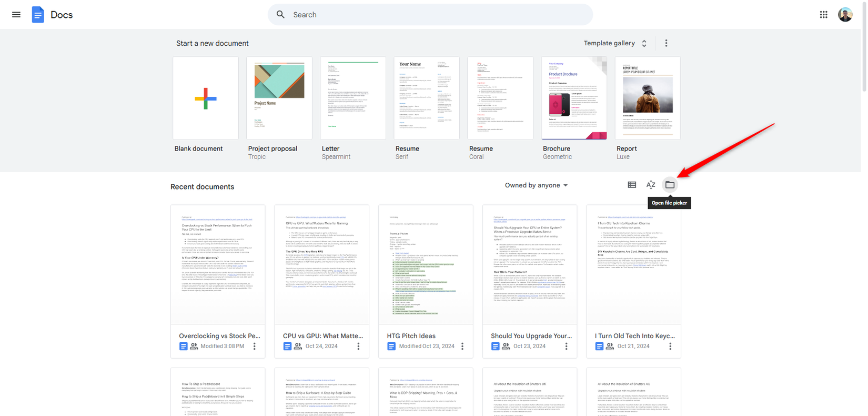Choose the Letter Spearmint template
This screenshot has width=868, height=416.
pos(353,98)
